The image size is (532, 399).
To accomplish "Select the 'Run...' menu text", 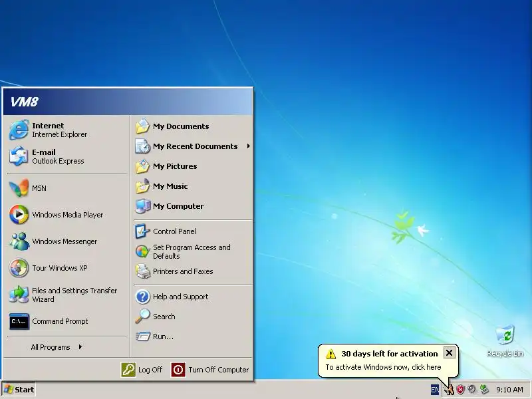I will pyautogui.click(x=163, y=336).
